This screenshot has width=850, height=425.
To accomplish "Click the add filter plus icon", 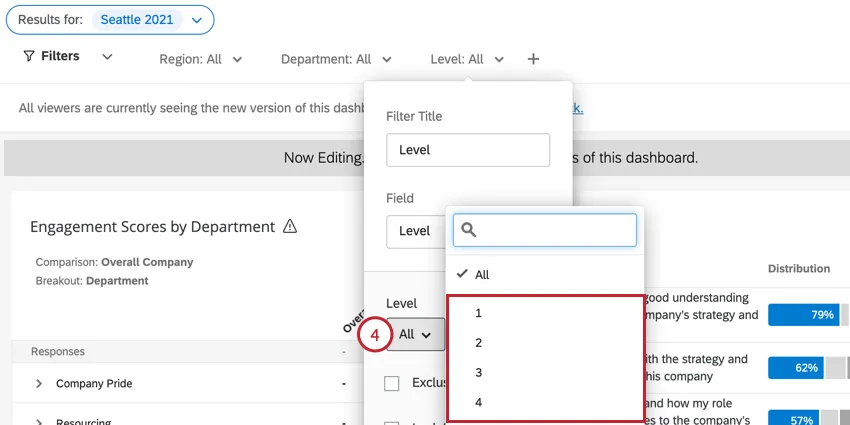I will [533, 59].
